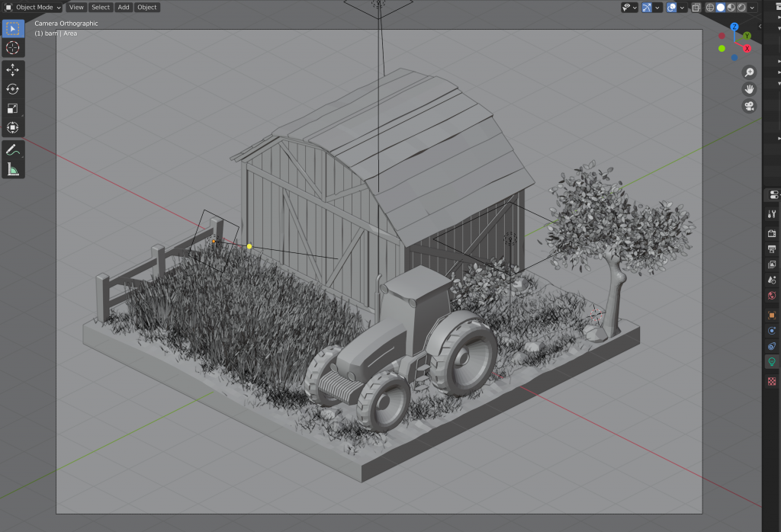Switch to Rendered viewport shading
Image resolution: width=781 pixels, height=532 pixels.
click(741, 8)
